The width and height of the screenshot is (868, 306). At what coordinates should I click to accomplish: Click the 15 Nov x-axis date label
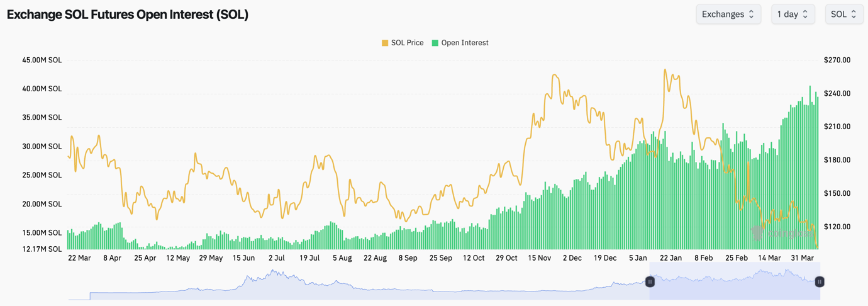(539, 258)
